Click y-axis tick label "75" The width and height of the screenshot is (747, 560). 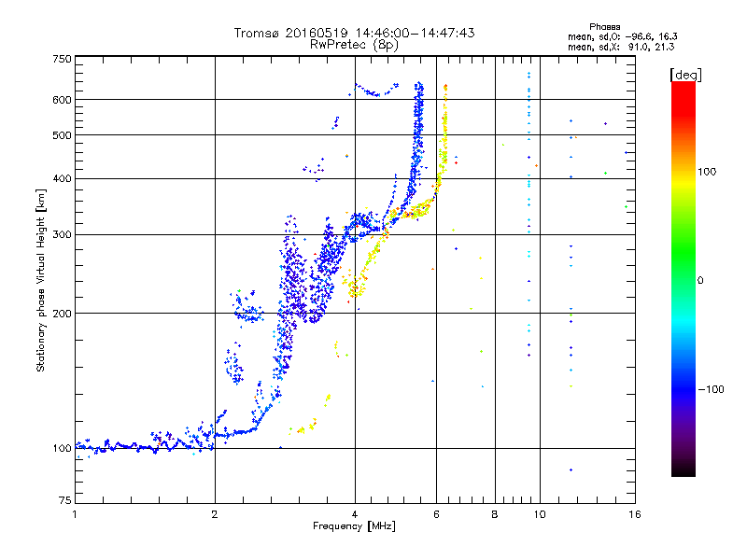(65, 500)
